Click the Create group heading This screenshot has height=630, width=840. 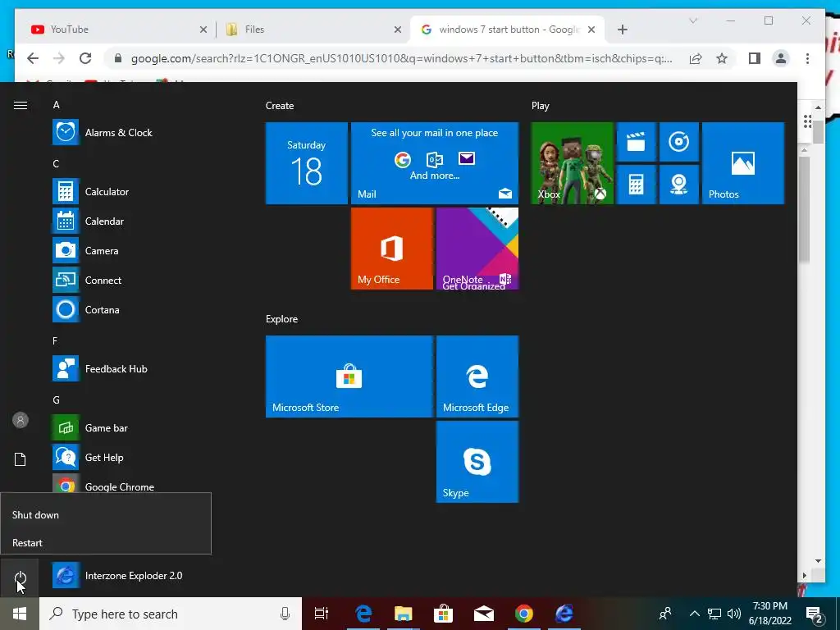(x=280, y=106)
